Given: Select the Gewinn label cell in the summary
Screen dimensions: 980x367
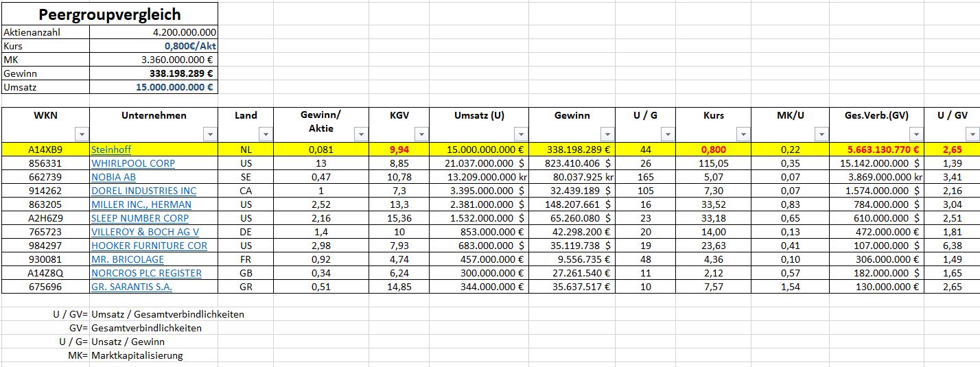Looking at the screenshot, I should pos(45,73).
